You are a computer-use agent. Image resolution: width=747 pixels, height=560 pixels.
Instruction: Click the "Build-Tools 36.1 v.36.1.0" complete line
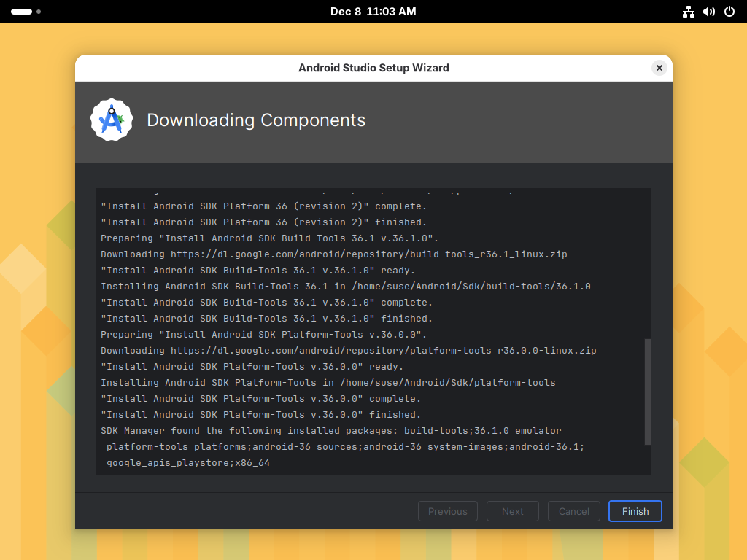coord(266,303)
